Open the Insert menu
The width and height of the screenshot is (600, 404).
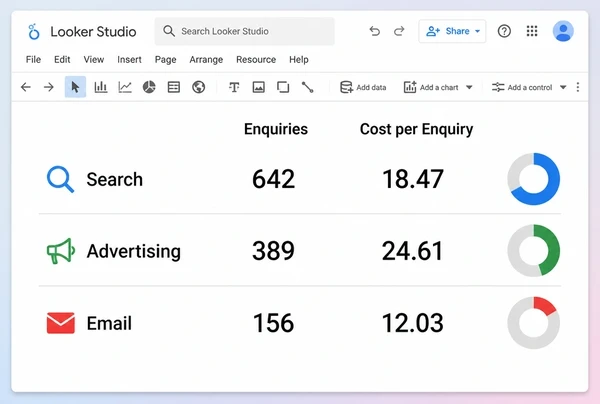129,59
